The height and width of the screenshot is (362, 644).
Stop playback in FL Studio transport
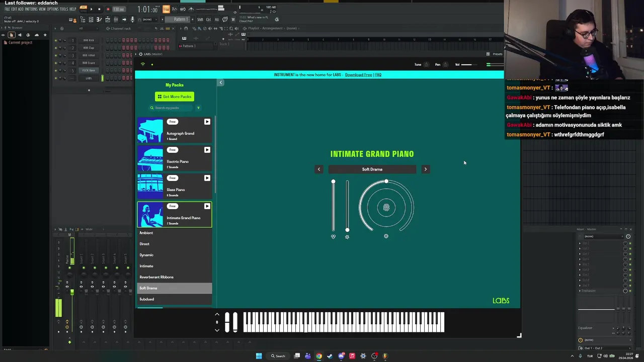tap(99, 9)
